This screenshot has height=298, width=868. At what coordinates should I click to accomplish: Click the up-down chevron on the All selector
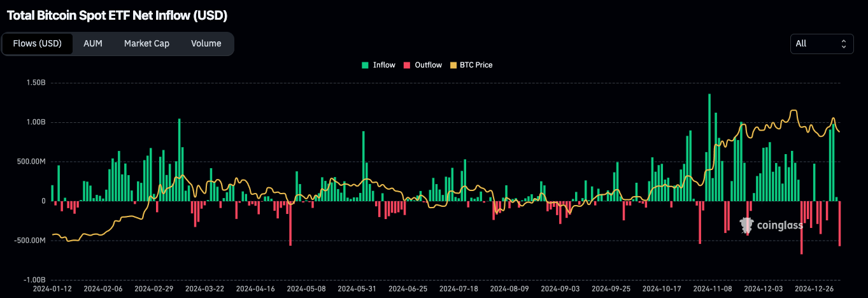point(843,43)
